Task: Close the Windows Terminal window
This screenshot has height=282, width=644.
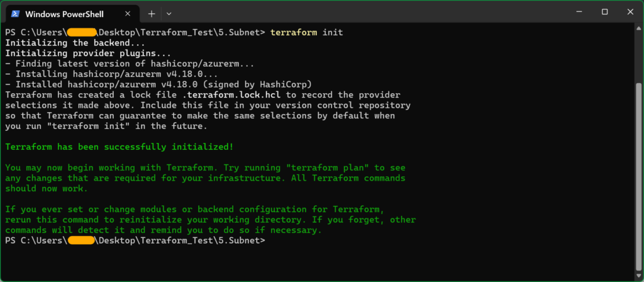Action: pyautogui.click(x=630, y=12)
